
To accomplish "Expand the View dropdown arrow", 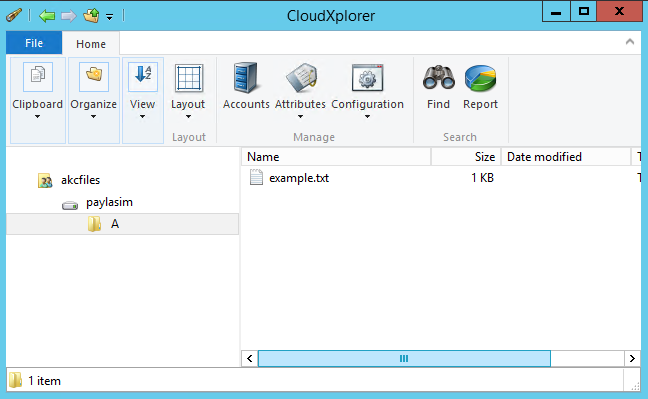I will point(143,117).
